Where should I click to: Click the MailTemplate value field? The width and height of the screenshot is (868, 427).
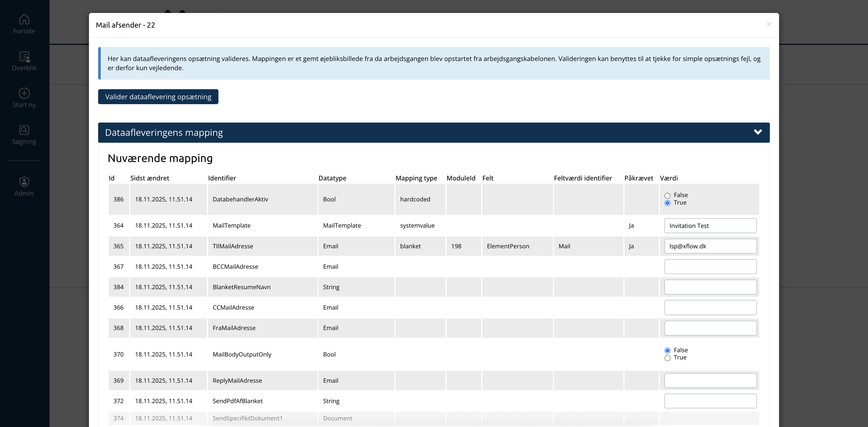(x=710, y=226)
